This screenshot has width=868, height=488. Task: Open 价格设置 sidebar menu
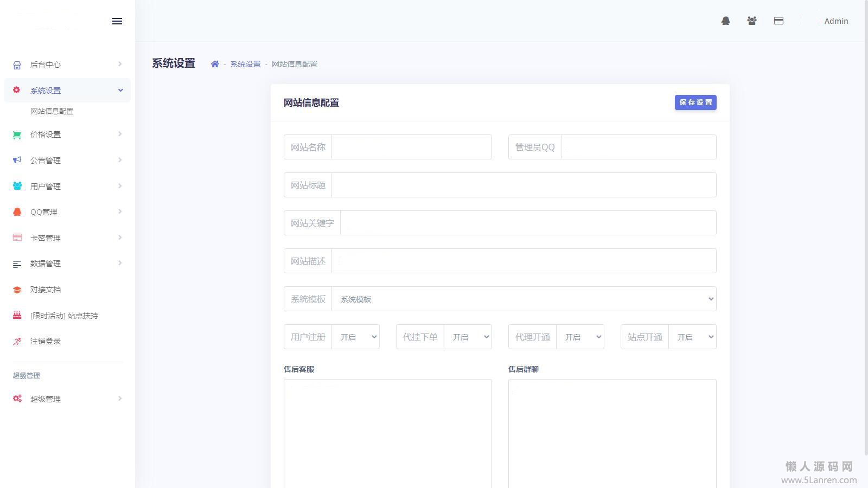point(67,134)
